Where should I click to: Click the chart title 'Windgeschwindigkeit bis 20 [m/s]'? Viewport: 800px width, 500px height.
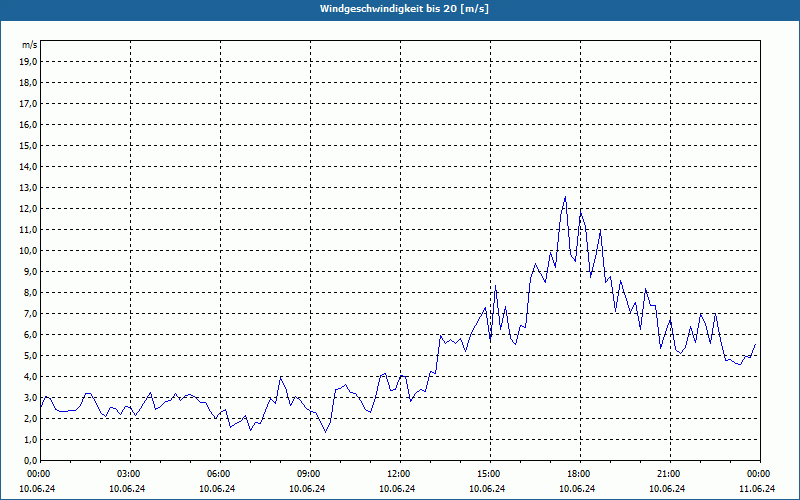tap(404, 9)
